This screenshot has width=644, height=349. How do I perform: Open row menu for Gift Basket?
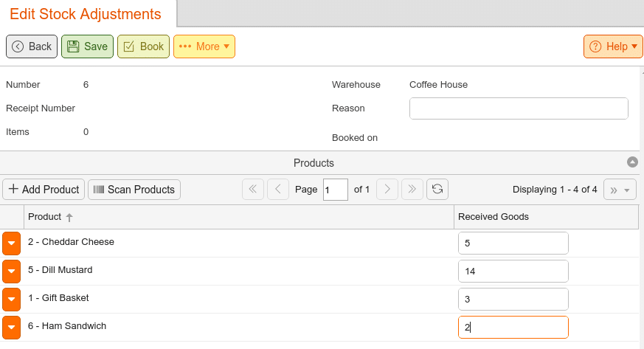click(12, 299)
